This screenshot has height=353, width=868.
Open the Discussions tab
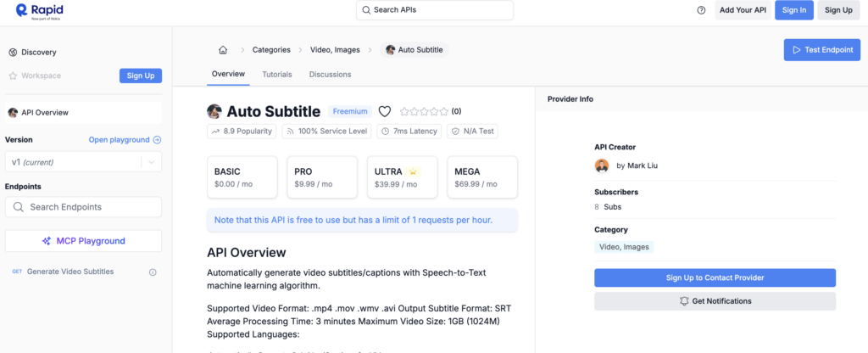331,75
